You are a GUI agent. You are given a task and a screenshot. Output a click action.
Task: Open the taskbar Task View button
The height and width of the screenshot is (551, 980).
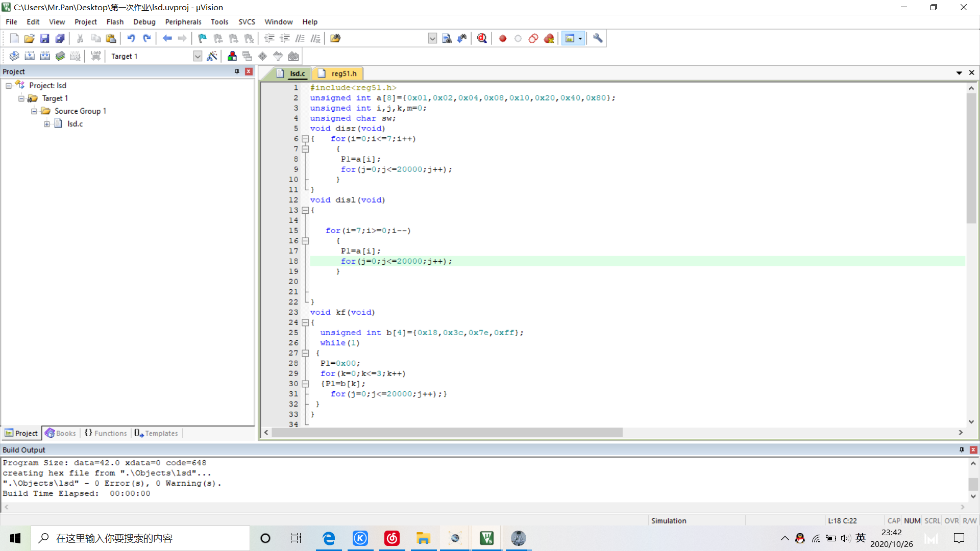coord(296,538)
